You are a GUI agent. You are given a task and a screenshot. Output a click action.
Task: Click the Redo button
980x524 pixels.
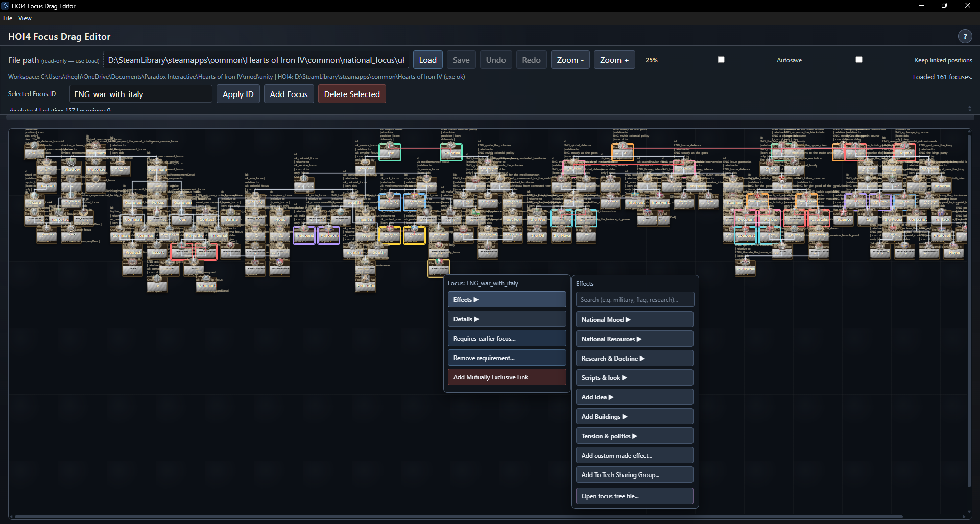tap(531, 60)
